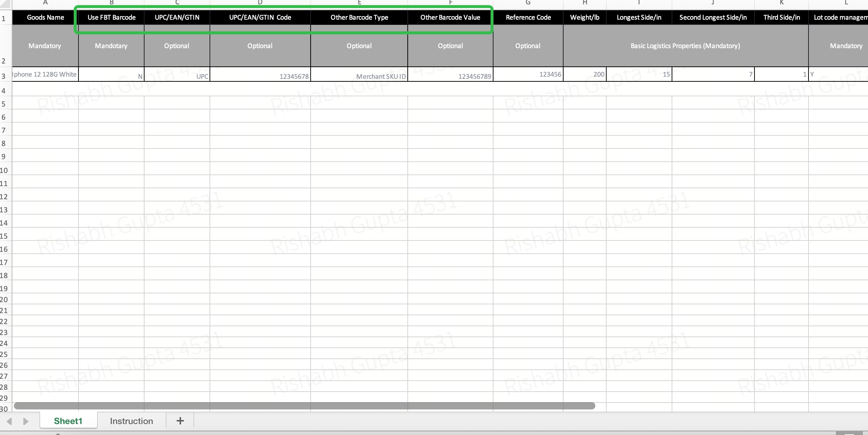The image size is (868, 435).
Task: Select the Use FBT Barcode header cell
Action: click(111, 18)
